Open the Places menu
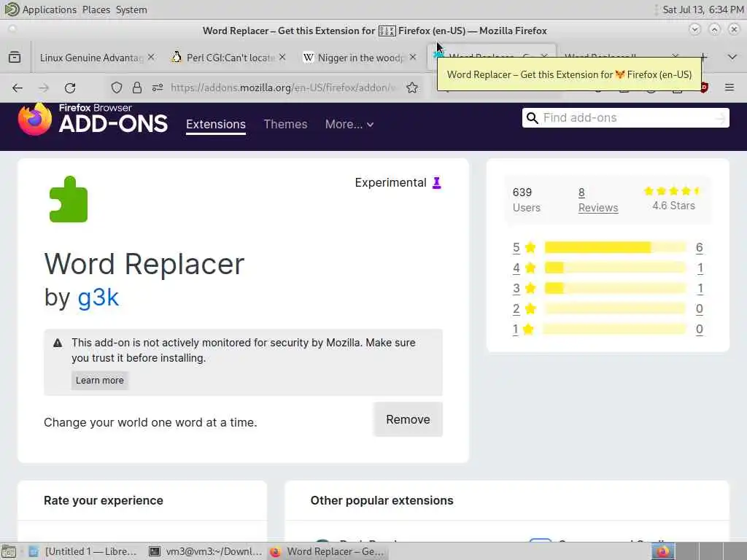This screenshot has height=560, width=747. tap(96, 9)
